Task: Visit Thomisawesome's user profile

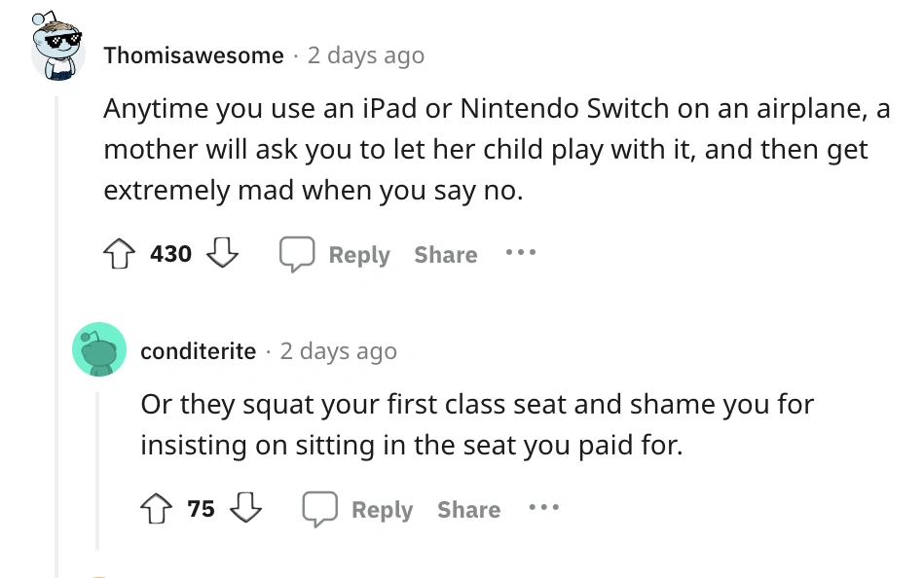Action: (x=194, y=55)
